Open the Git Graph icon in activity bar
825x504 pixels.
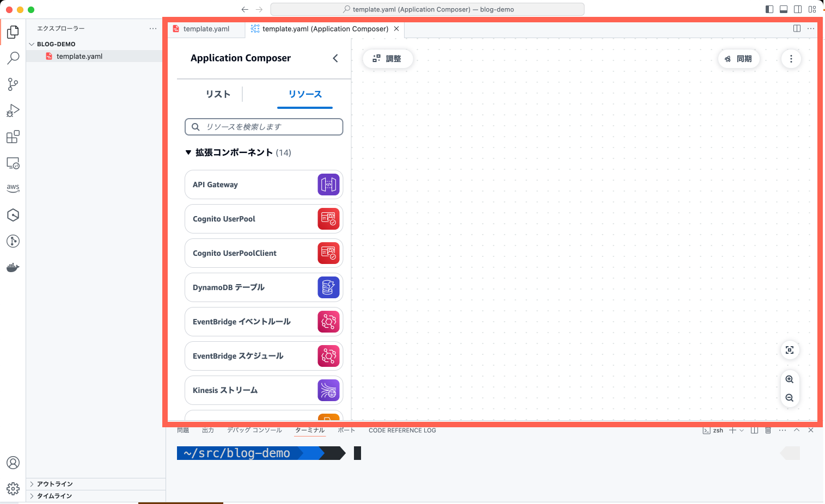coord(13,241)
